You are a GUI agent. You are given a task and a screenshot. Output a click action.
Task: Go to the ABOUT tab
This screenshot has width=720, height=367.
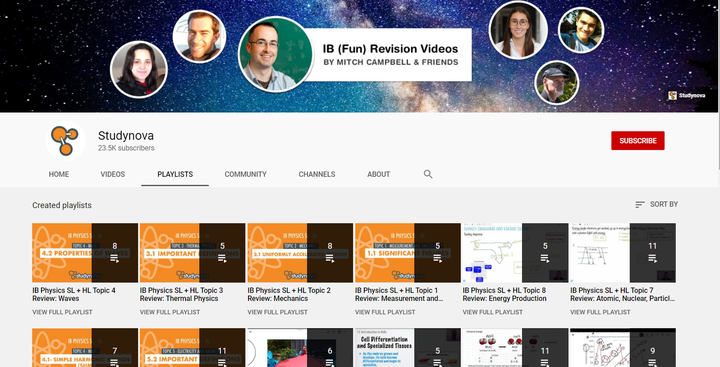click(378, 174)
